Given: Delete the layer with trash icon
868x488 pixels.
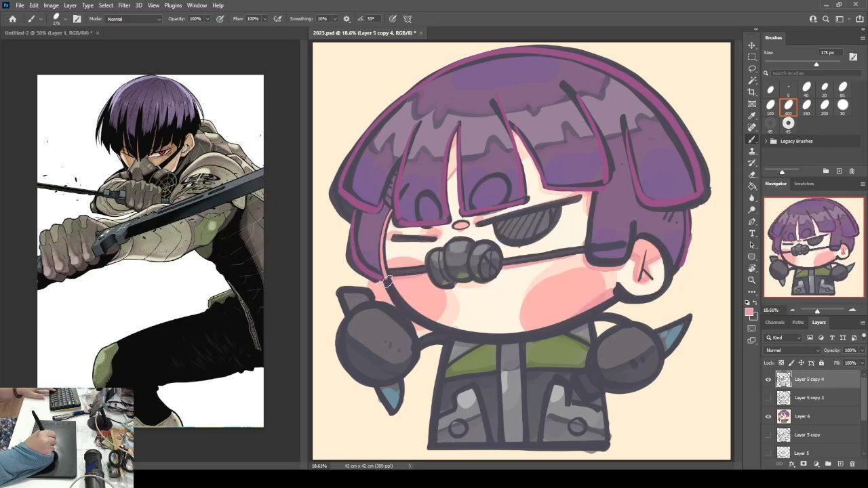Looking at the screenshot, I should (852, 464).
